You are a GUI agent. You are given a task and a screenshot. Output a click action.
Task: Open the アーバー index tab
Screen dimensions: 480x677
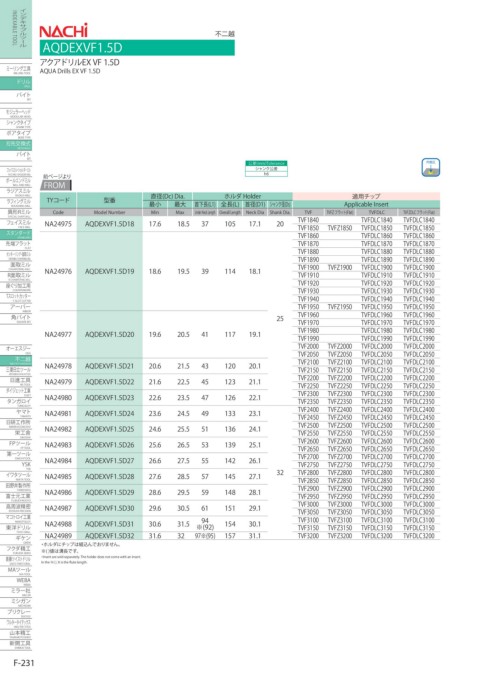pos(16,307)
